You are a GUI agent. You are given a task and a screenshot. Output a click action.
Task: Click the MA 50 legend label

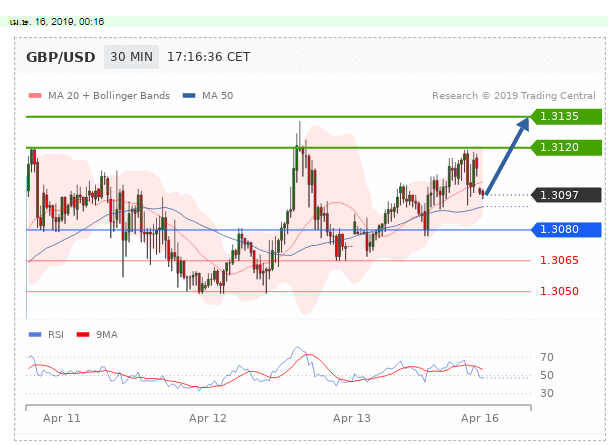[x=218, y=96]
